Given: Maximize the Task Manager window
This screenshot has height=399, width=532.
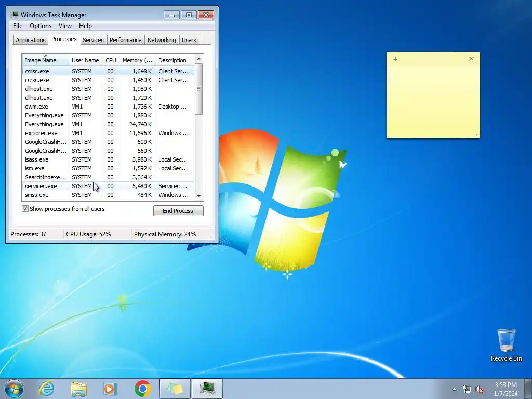Looking at the screenshot, I should (x=189, y=15).
